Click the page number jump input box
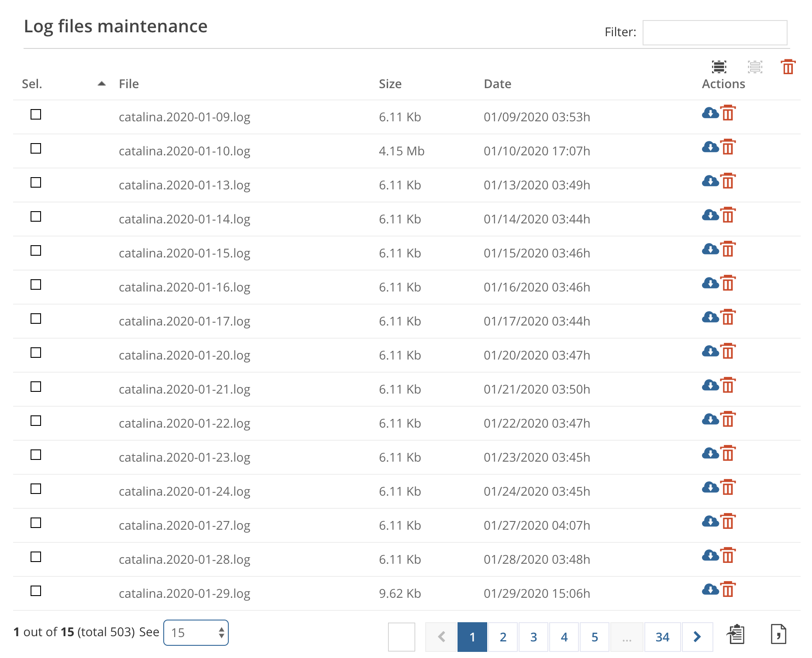 pyautogui.click(x=402, y=637)
